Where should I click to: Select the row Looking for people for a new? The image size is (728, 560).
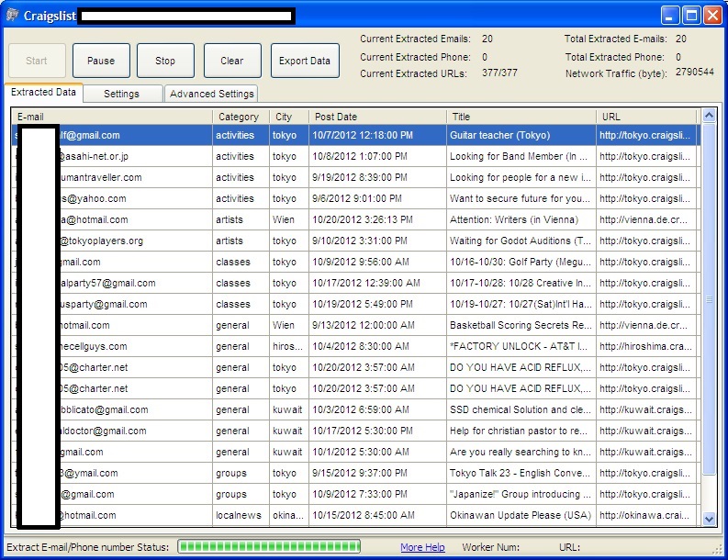[354, 177]
